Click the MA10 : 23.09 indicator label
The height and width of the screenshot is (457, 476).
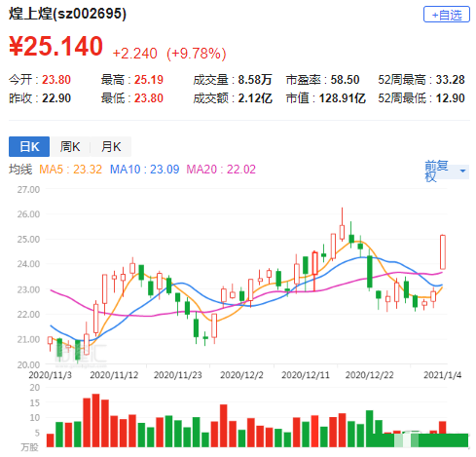pyautogui.click(x=144, y=170)
